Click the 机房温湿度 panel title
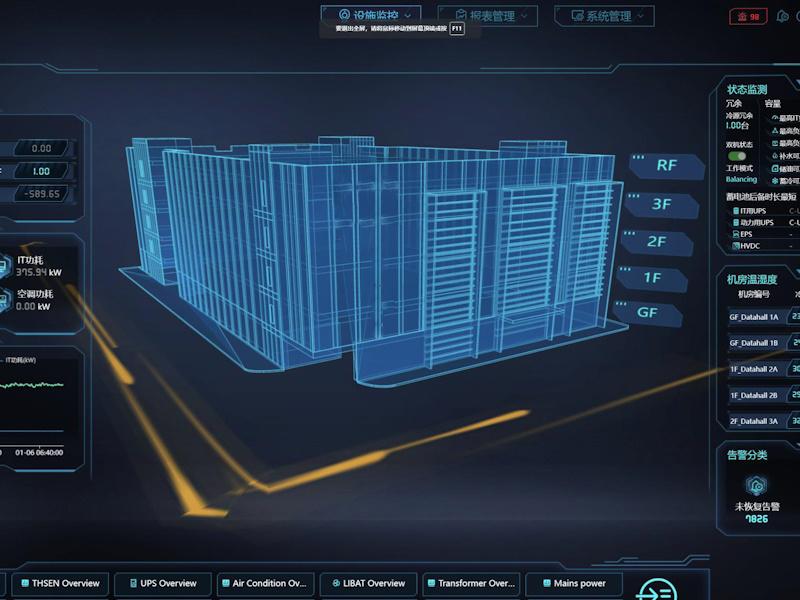The height and width of the screenshot is (600, 800). coord(752,279)
